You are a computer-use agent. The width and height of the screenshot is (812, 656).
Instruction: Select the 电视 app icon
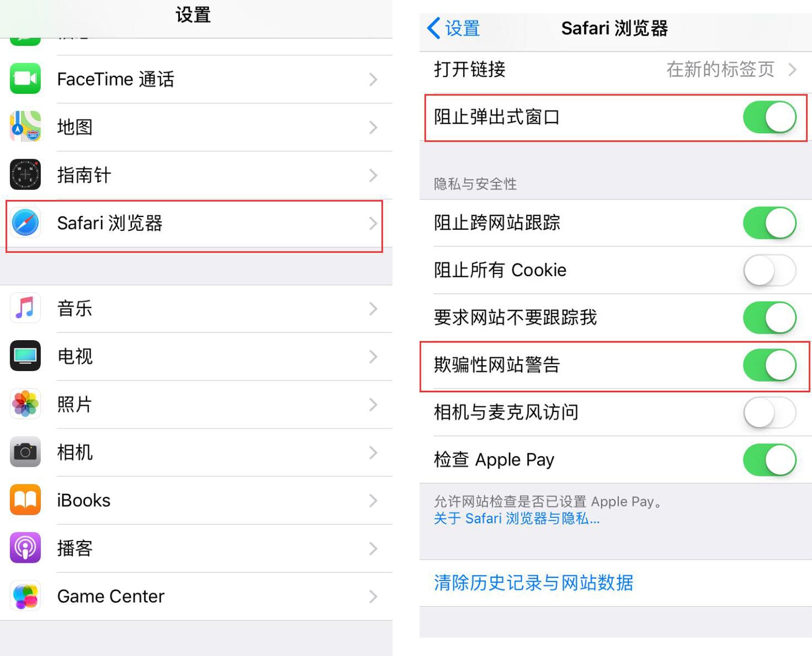click(x=25, y=356)
